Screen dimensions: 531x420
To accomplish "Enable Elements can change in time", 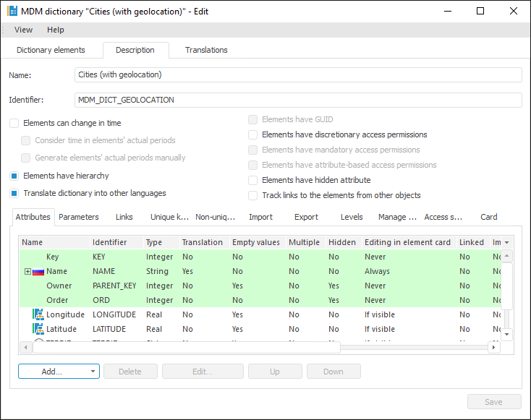I will pos(14,124).
